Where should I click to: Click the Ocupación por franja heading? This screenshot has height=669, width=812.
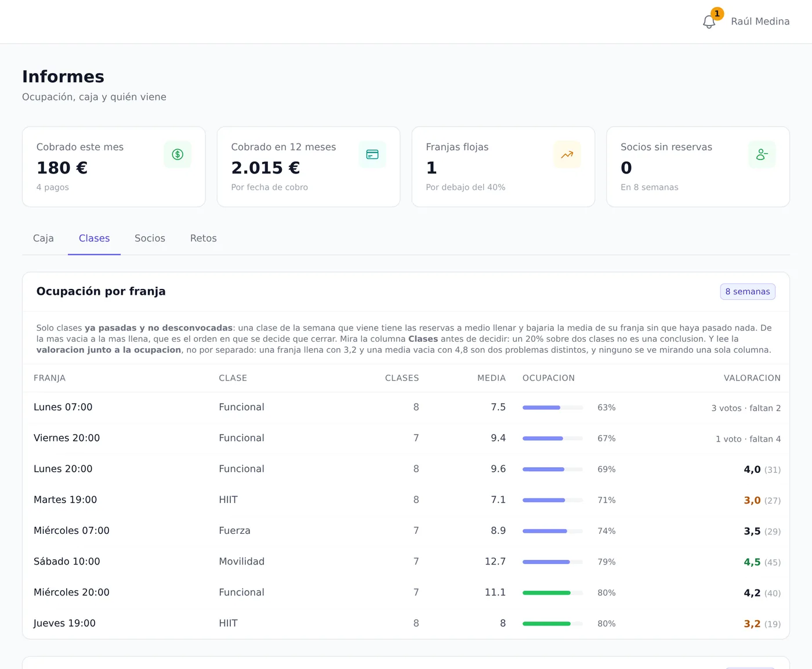point(101,291)
